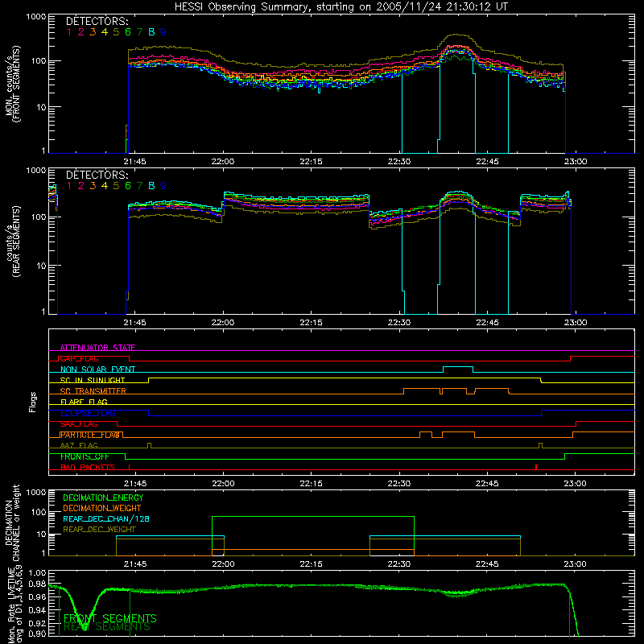Click the DECIMATION_WEIGHT legend entry

tap(102, 509)
